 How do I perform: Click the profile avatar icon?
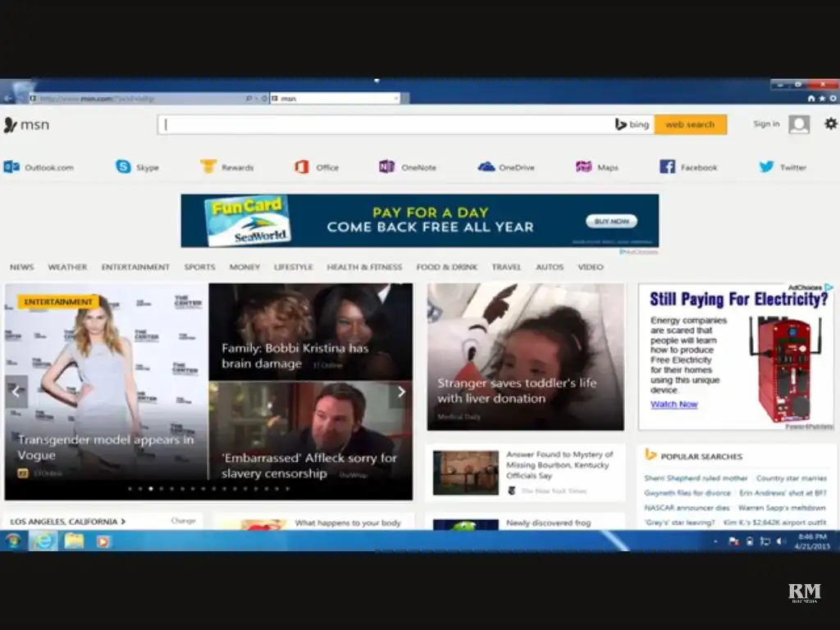coord(799,125)
